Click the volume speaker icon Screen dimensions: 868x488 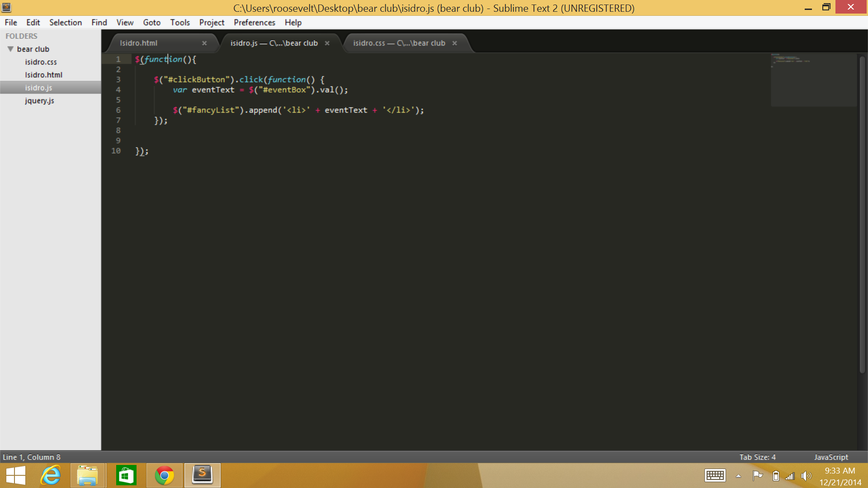point(806,476)
